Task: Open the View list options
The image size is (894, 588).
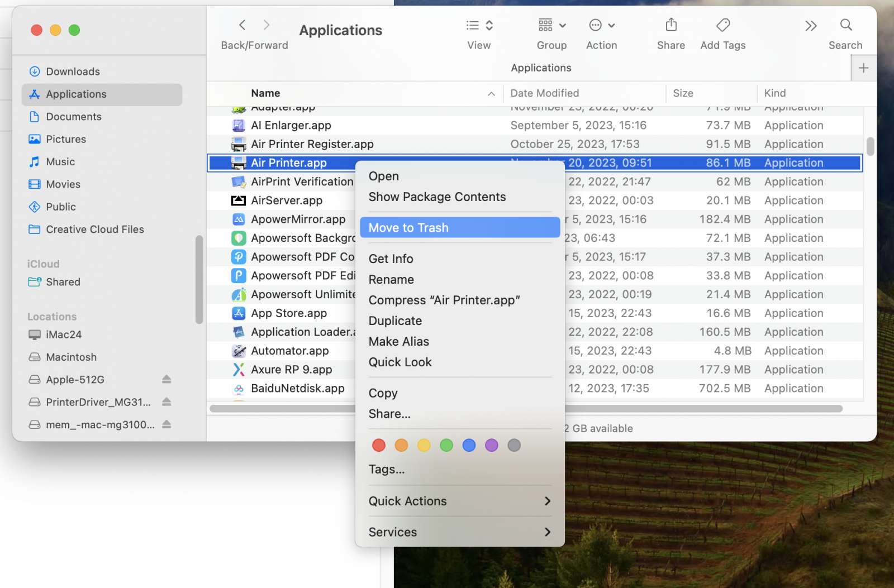Action: (x=479, y=25)
